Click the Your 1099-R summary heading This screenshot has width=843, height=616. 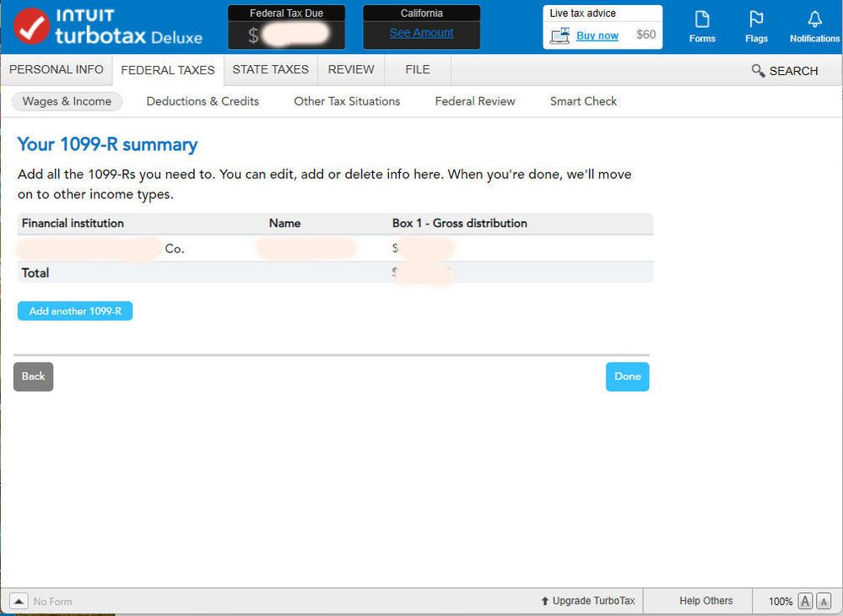point(107,144)
